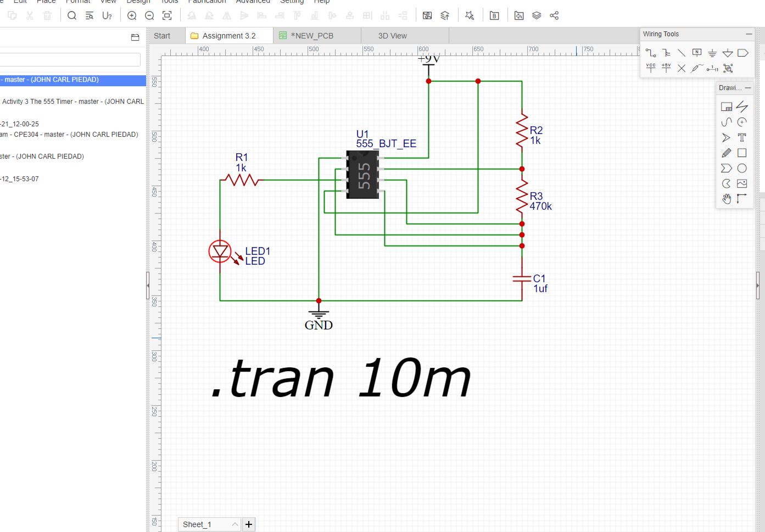Click the Zoom In toolbar icon
The image size is (765, 532).
pyautogui.click(x=132, y=16)
